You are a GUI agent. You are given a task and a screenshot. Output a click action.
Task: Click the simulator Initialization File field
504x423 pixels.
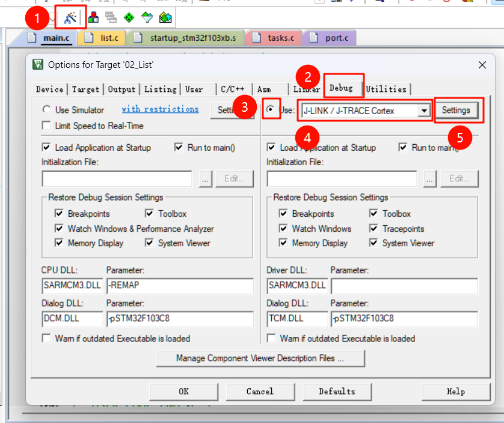(x=117, y=178)
